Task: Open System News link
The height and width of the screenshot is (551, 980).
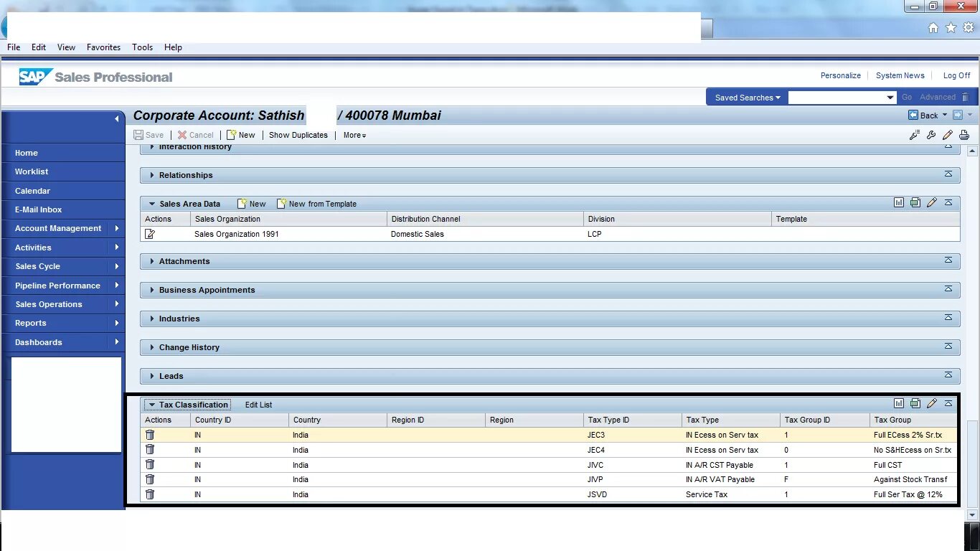Action: coord(900,75)
